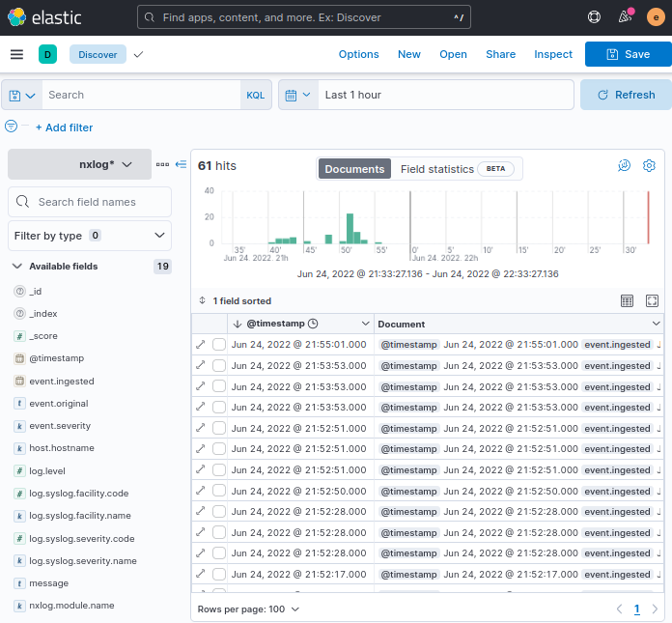Open the Inspect menu item
The width and height of the screenshot is (672, 623).
click(x=553, y=55)
